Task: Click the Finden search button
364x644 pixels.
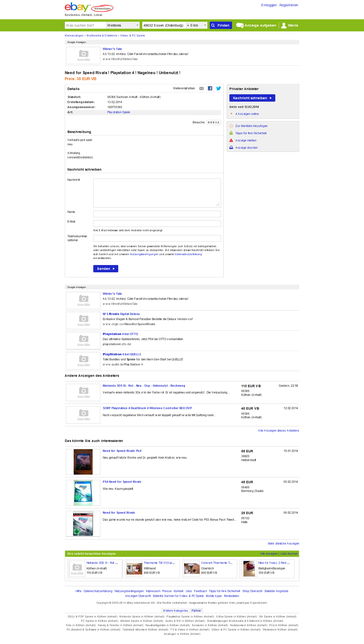Action: tap(221, 26)
